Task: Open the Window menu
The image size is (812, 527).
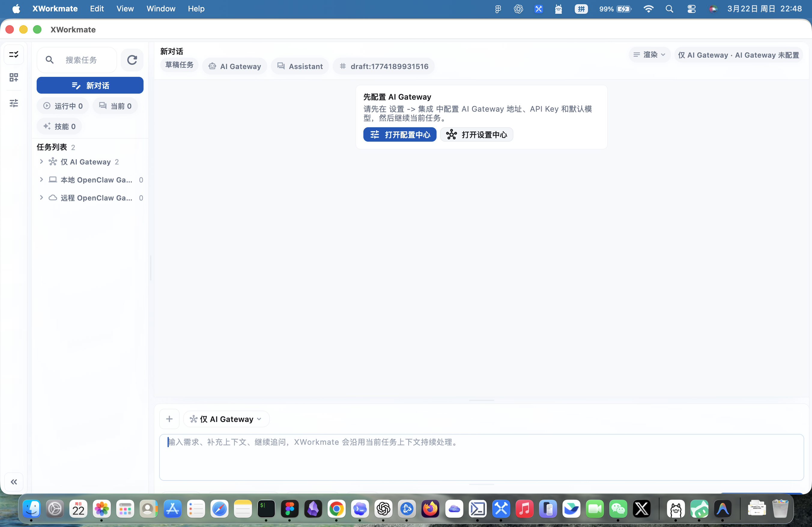Action: coord(161,9)
